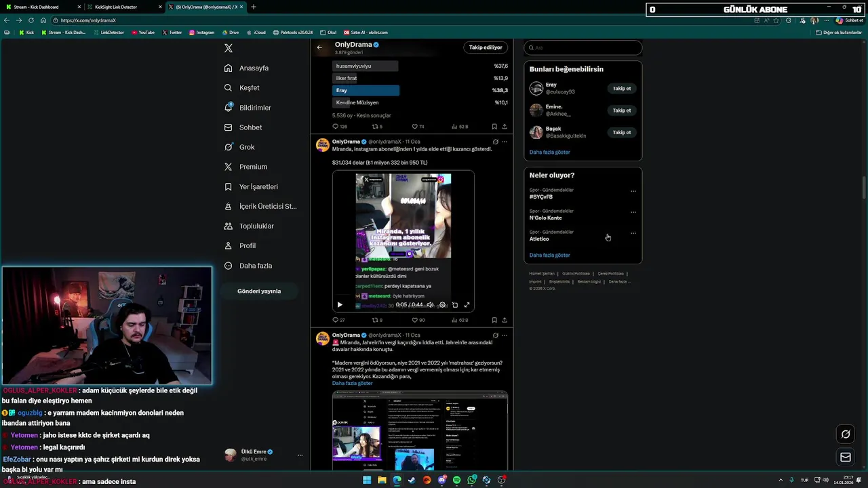Open Topluluklar communities

coord(249,226)
